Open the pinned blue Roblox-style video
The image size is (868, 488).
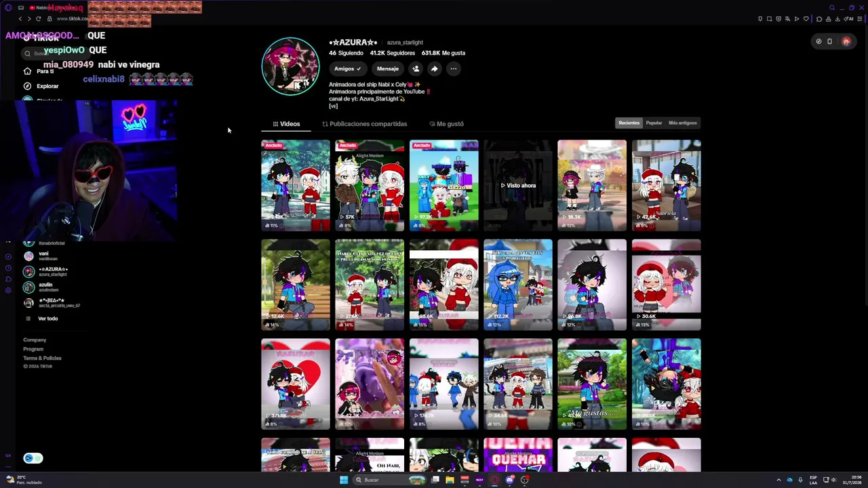pos(443,185)
